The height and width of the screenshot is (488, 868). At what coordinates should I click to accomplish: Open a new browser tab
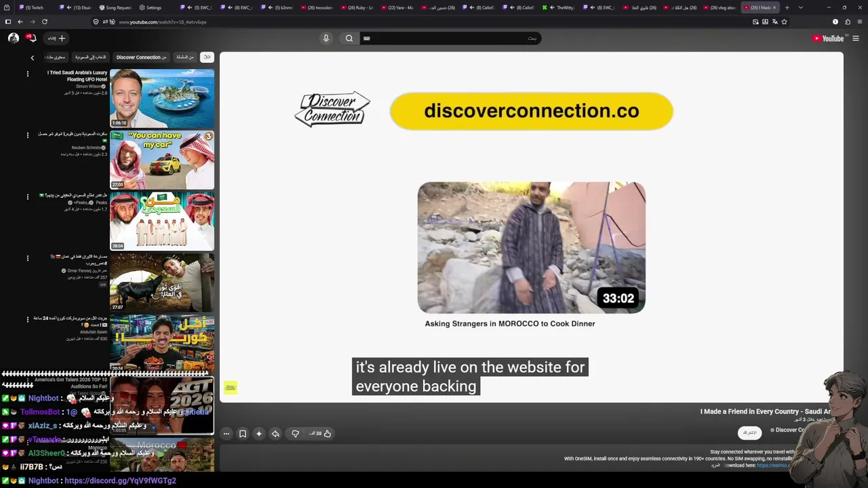coord(787,7)
